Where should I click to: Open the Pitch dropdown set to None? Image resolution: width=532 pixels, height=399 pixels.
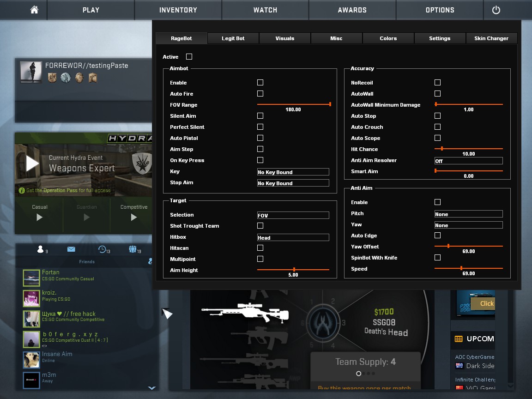[468, 214]
